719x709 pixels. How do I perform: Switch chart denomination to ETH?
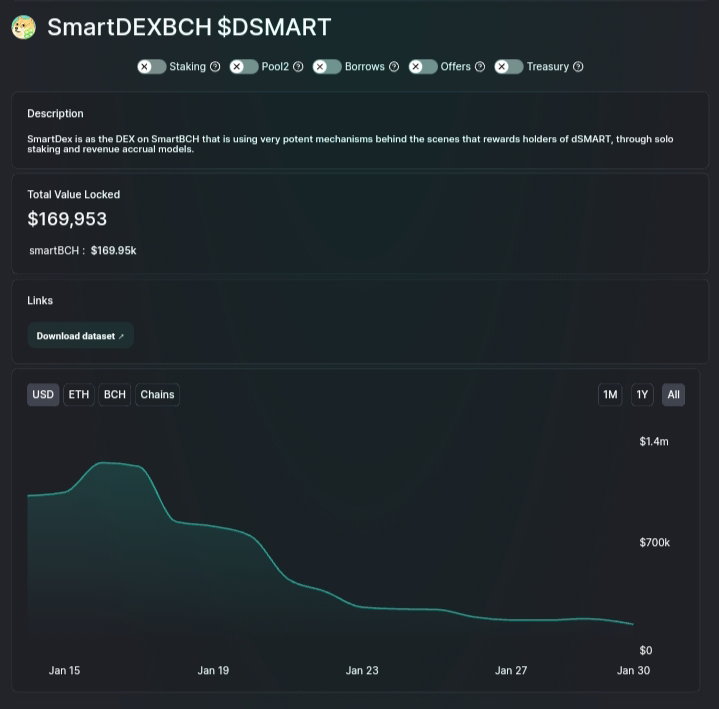click(x=79, y=394)
